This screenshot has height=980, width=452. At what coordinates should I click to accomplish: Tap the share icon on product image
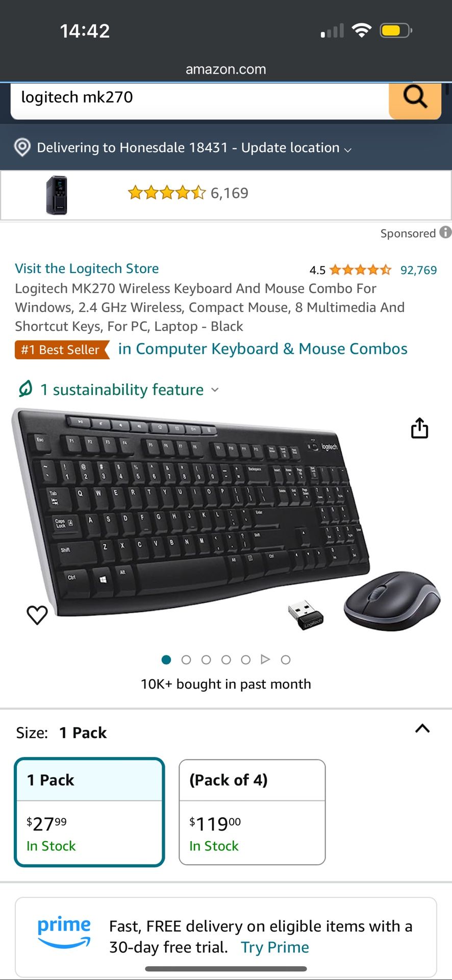(x=419, y=428)
